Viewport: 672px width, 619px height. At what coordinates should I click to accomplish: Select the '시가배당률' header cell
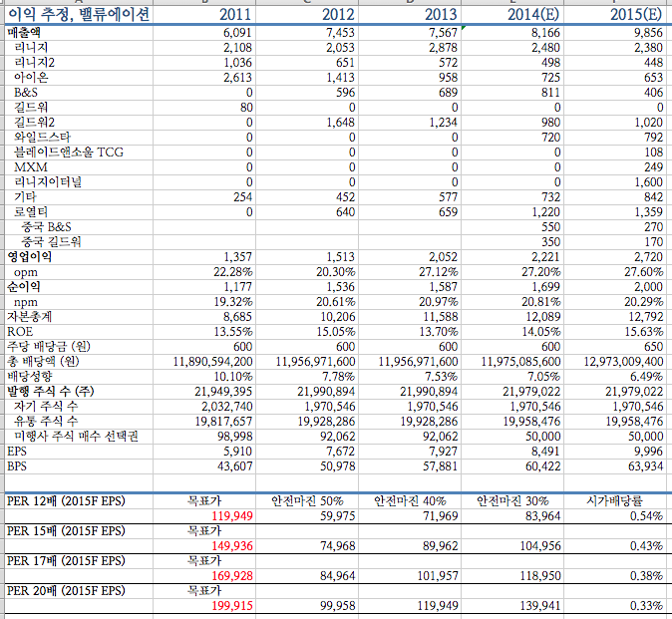(x=614, y=501)
